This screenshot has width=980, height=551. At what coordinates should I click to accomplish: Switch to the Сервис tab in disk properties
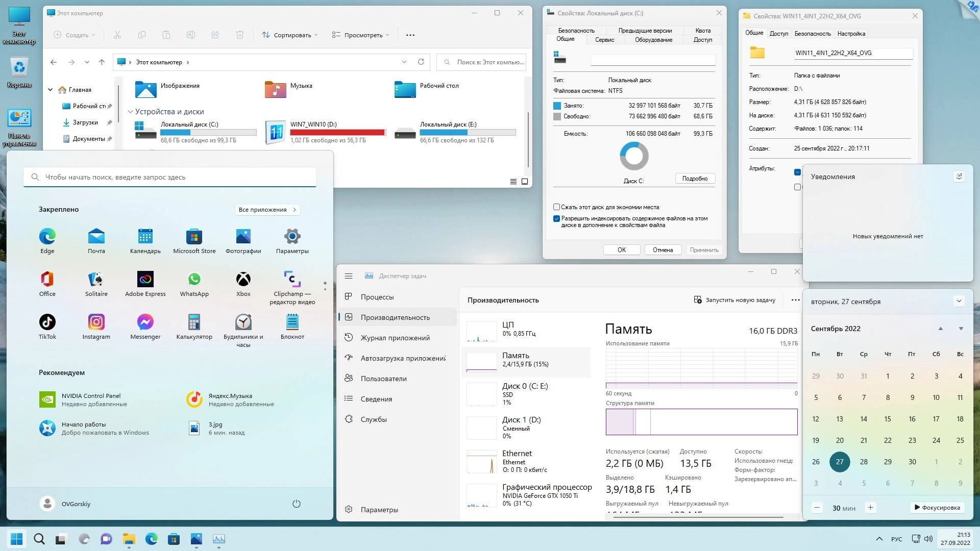coord(604,39)
